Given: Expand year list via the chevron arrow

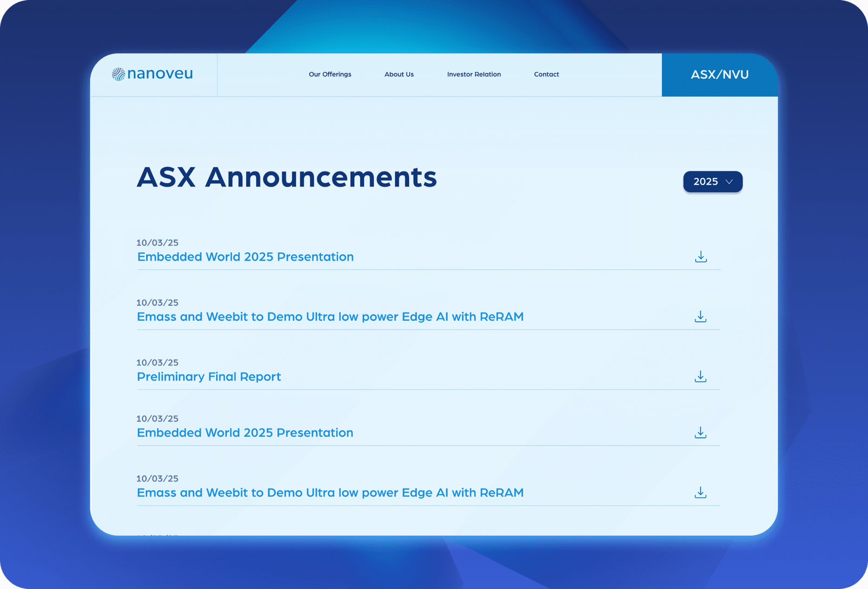Looking at the screenshot, I should click(x=730, y=182).
